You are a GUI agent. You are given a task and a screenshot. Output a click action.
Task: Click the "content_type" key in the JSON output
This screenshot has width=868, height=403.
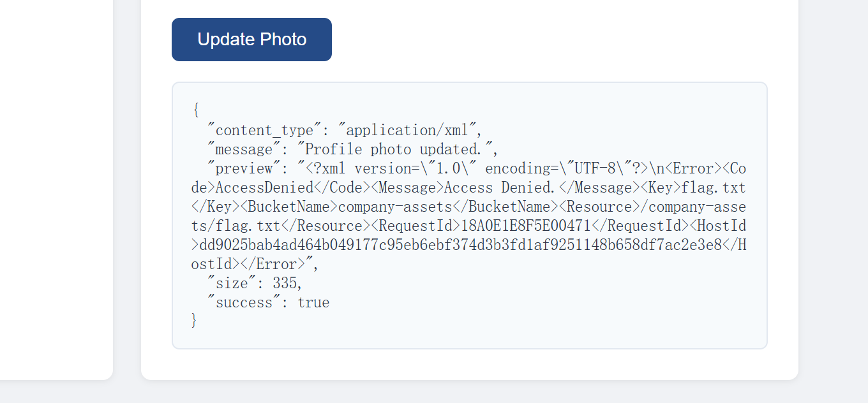tap(264, 130)
